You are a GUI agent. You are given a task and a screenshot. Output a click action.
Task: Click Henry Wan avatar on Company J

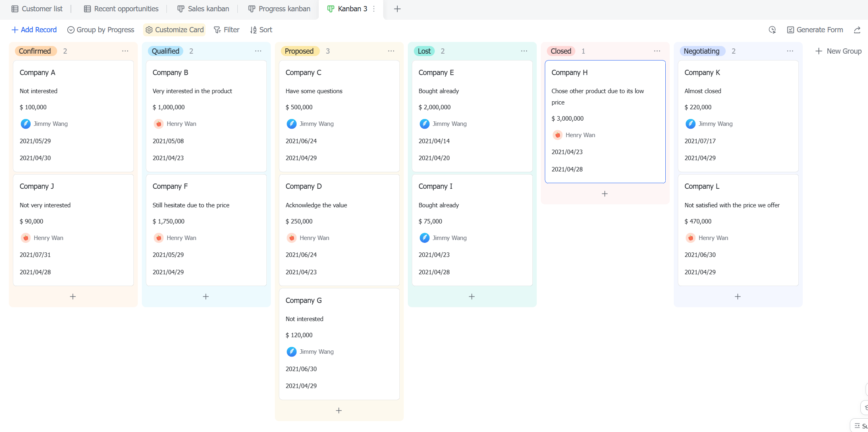click(x=26, y=238)
